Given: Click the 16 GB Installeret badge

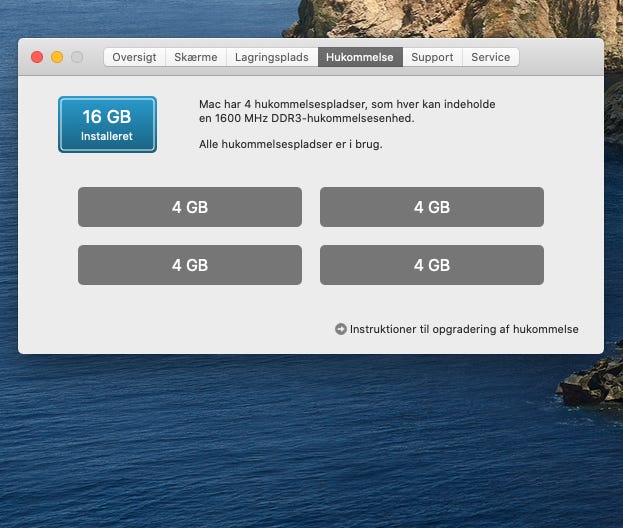Looking at the screenshot, I should (107, 124).
